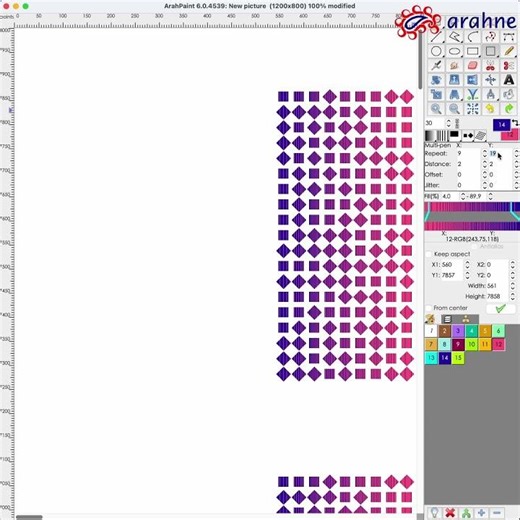Confirm with the green checkmark button
520x520 pixels.
point(501,309)
